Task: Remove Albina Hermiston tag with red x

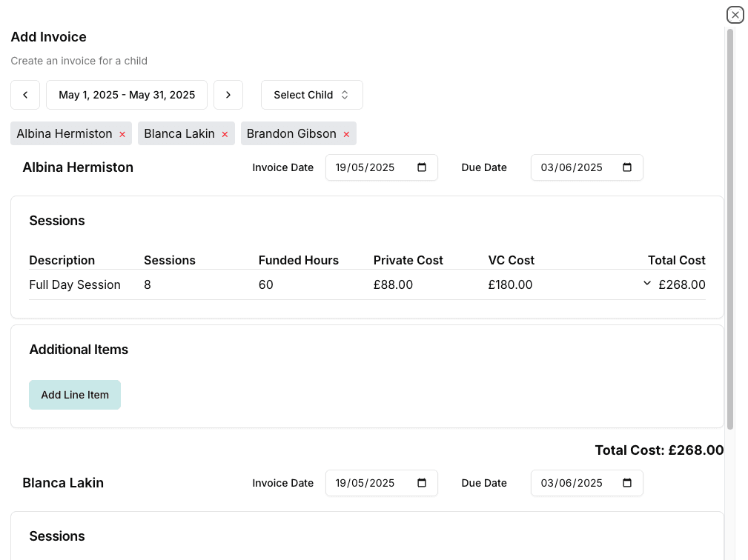Action: (122, 134)
